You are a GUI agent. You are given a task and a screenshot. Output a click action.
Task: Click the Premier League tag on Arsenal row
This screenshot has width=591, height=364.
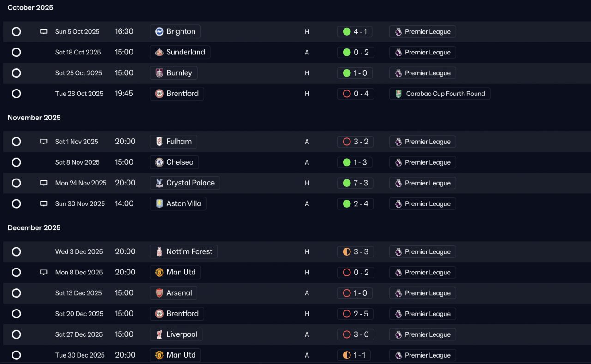tap(422, 293)
